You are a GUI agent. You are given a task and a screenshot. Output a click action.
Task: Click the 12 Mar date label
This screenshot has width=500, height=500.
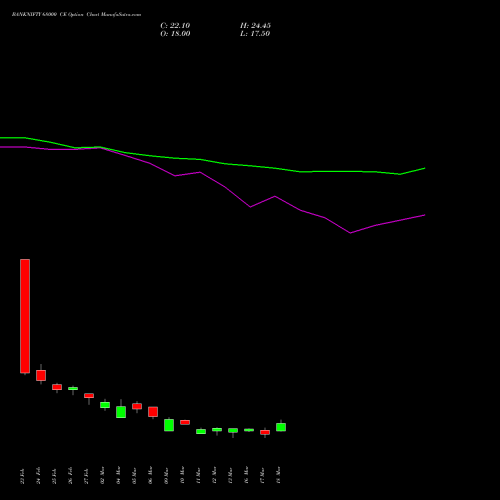[214, 475]
